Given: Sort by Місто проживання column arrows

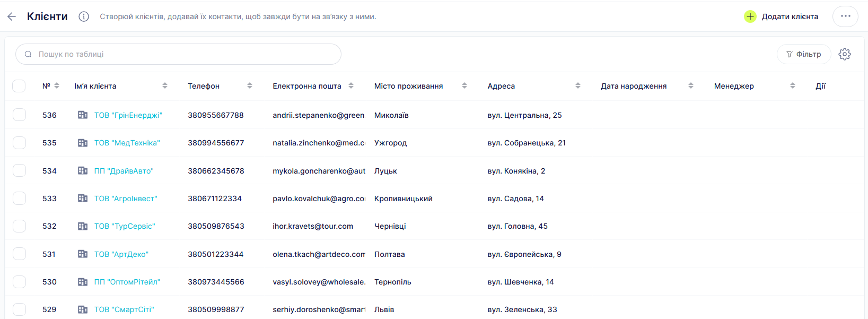Looking at the screenshot, I should pos(464,86).
